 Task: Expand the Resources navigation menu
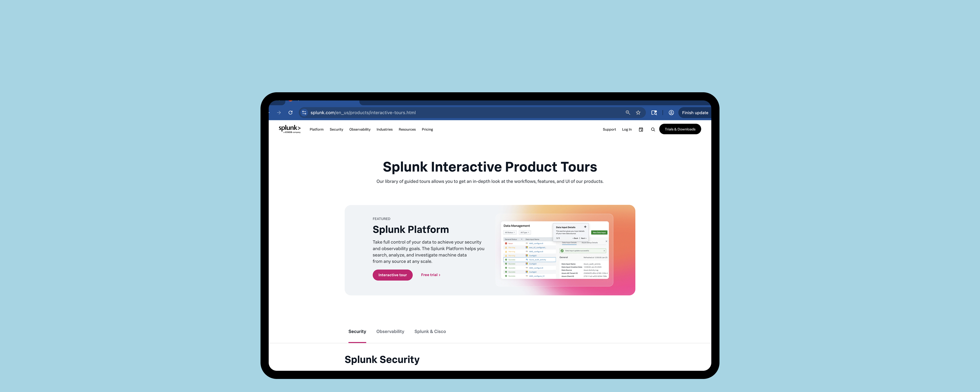coord(407,129)
